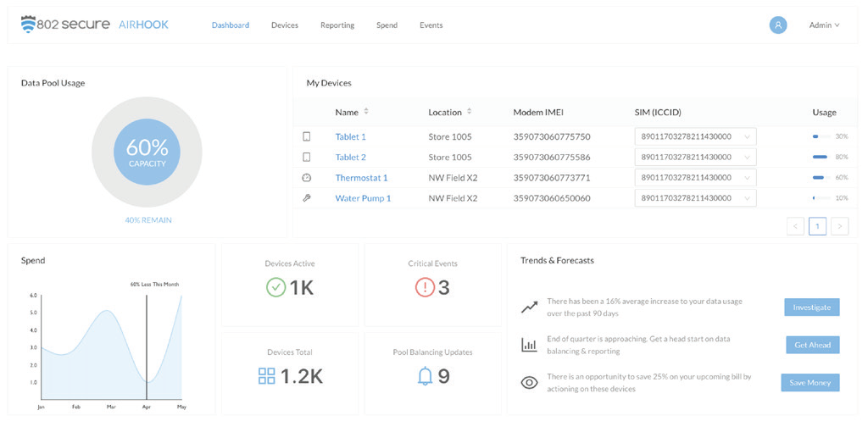
Task: Click the 802 Secure Airhook logo
Action: [x=95, y=25]
